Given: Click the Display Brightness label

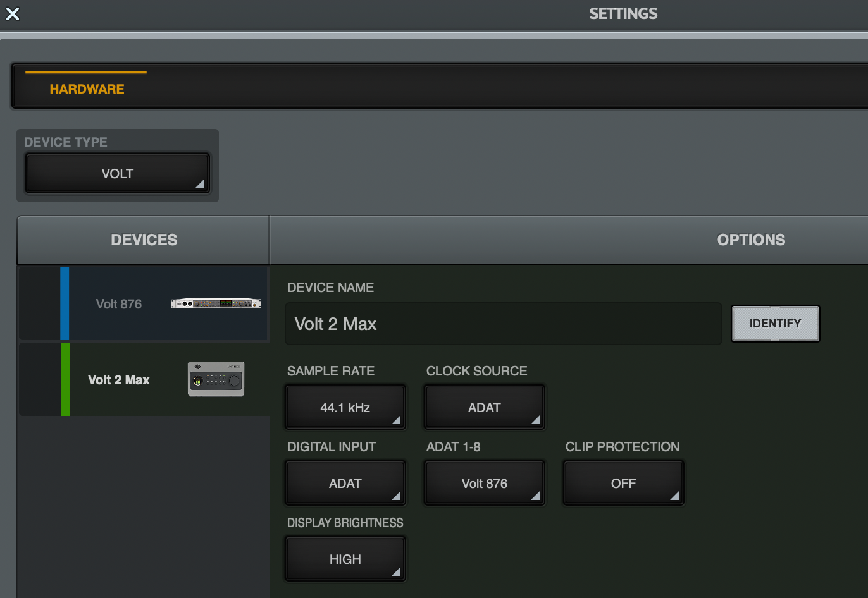Looking at the screenshot, I should (345, 523).
